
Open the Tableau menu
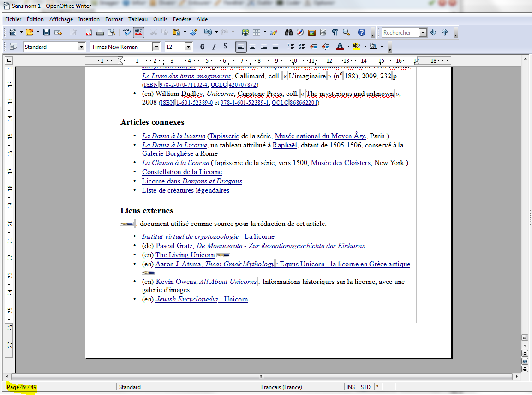pos(137,19)
